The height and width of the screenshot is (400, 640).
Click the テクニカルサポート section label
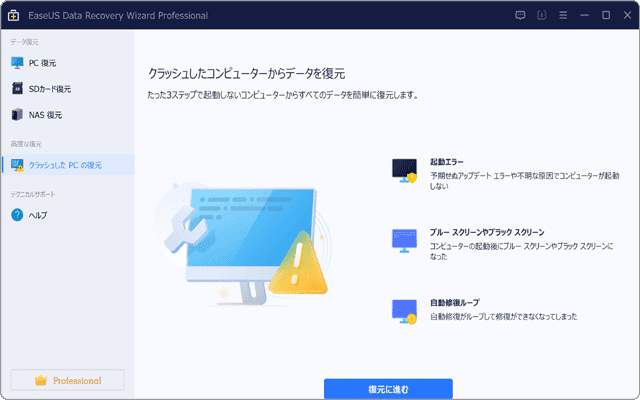click(33, 194)
